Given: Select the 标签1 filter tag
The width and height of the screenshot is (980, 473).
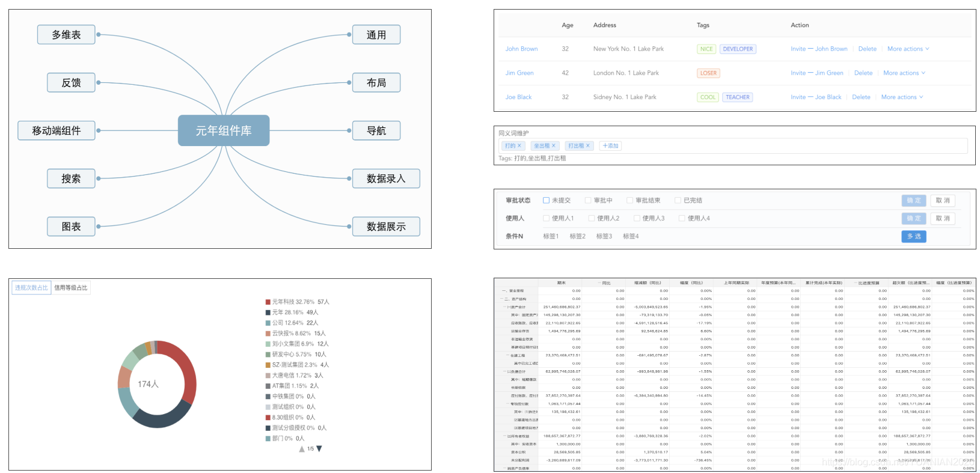Looking at the screenshot, I should (x=551, y=237).
